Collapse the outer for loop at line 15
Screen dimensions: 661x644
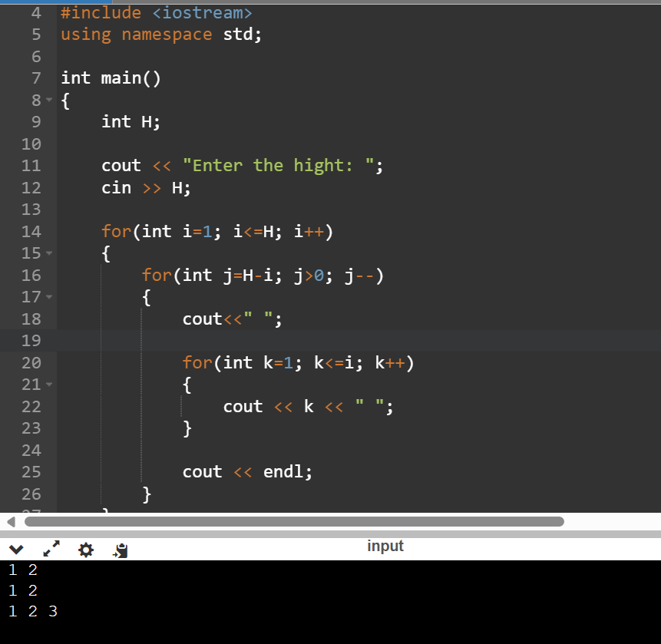[47, 253]
